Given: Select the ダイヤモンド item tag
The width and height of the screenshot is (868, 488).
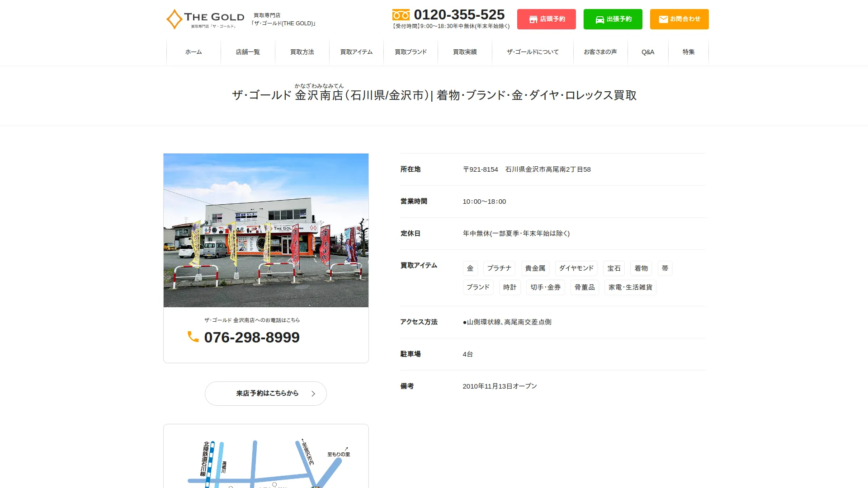Looking at the screenshot, I should tap(576, 268).
